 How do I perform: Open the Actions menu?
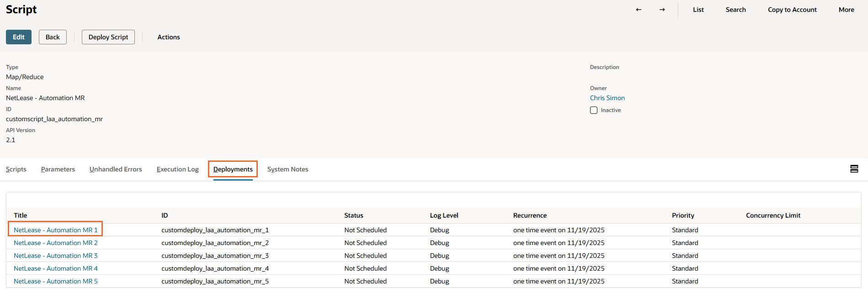pos(168,37)
